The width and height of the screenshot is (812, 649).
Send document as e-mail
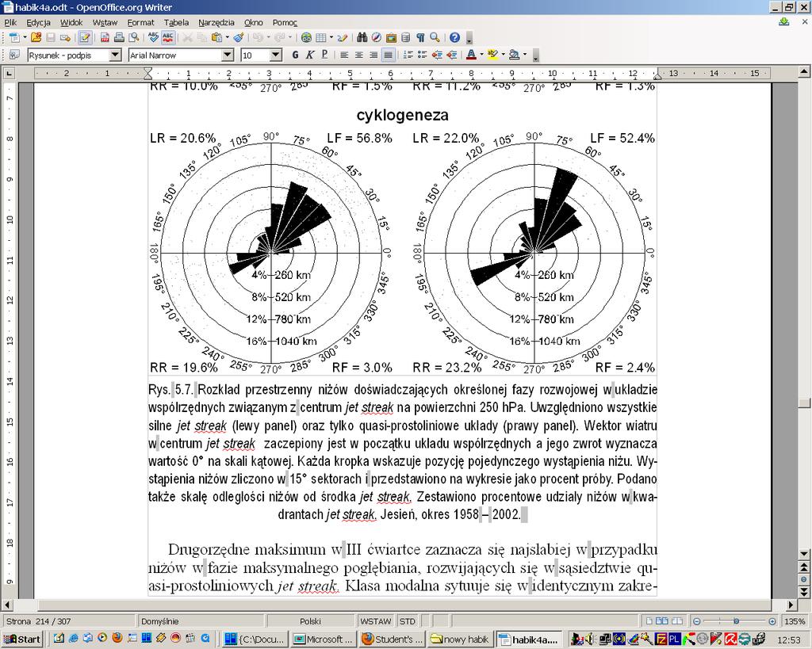[x=65, y=37]
